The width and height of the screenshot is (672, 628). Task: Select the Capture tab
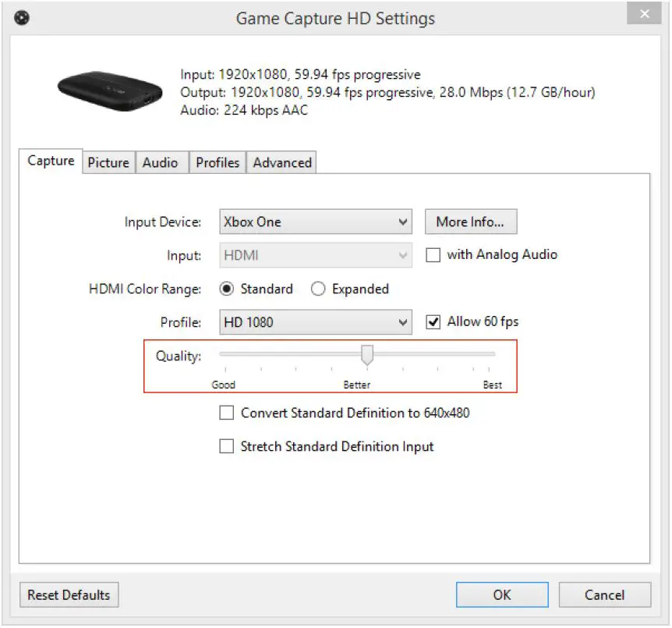click(50, 161)
